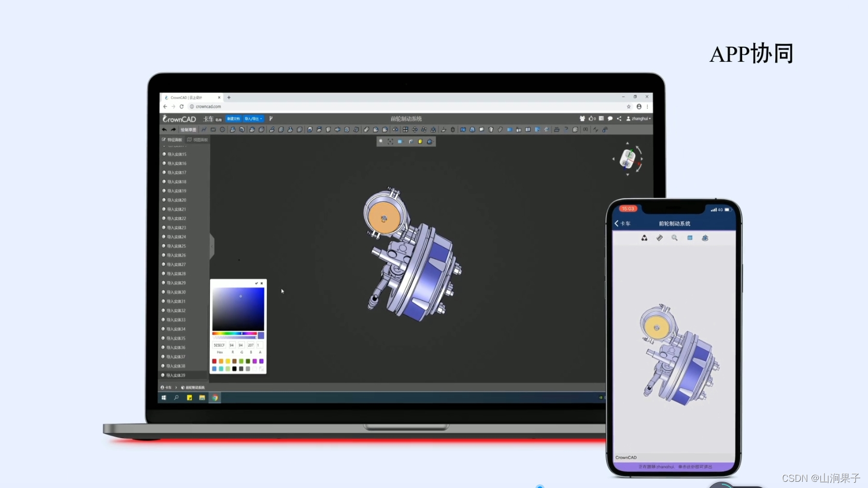The height and width of the screenshot is (488, 868).
Task: Click zoom-to-fit icon in floating view bar
Action: (x=390, y=142)
